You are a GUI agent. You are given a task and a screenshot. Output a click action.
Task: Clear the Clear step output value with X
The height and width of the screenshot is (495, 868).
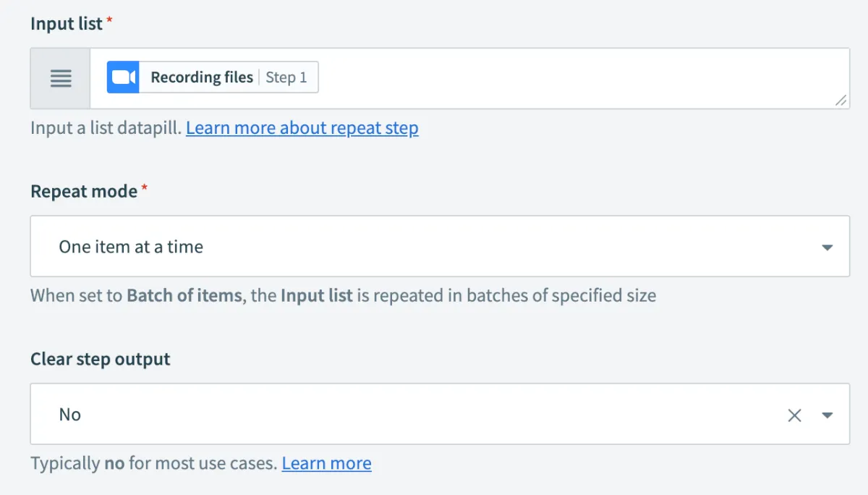click(794, 415)
